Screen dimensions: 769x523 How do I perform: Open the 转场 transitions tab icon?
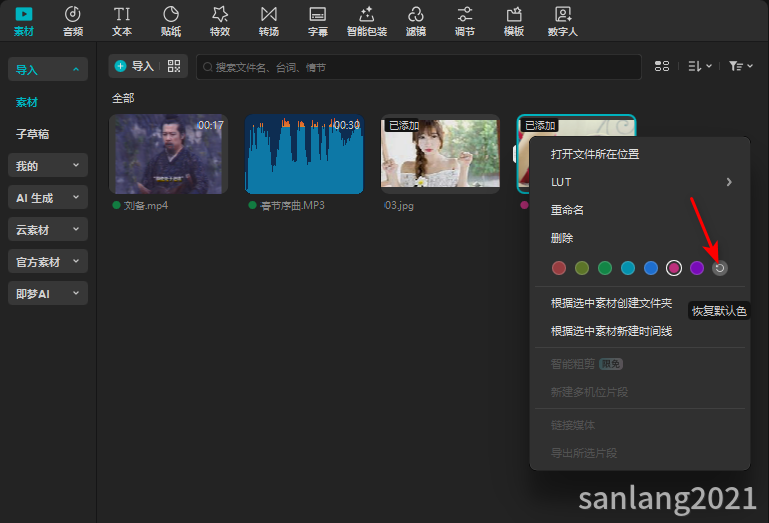(269, 15)
